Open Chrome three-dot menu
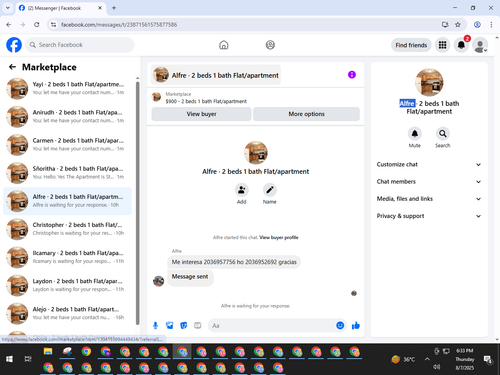 coord(491,24)
